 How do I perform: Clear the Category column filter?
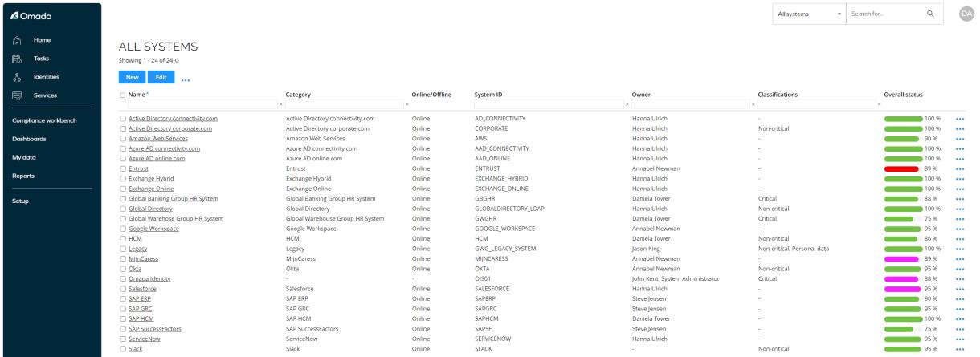[x=406, y=105]
